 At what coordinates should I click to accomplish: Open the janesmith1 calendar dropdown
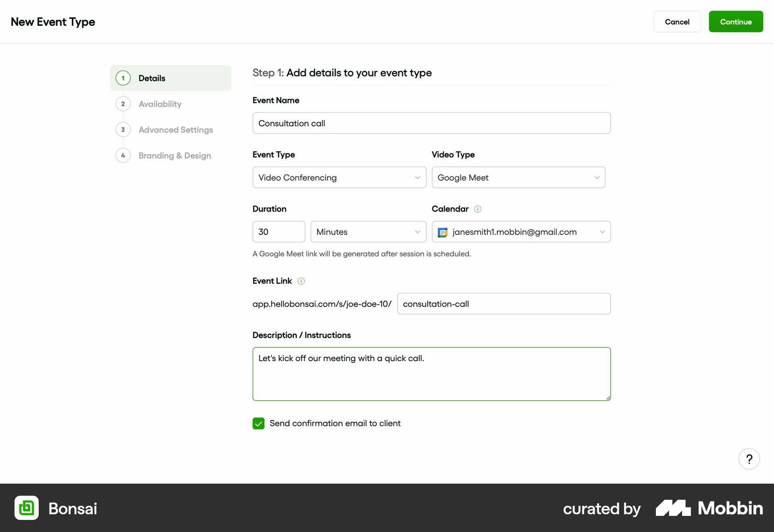pyautogui.click(x=521, y=232)
